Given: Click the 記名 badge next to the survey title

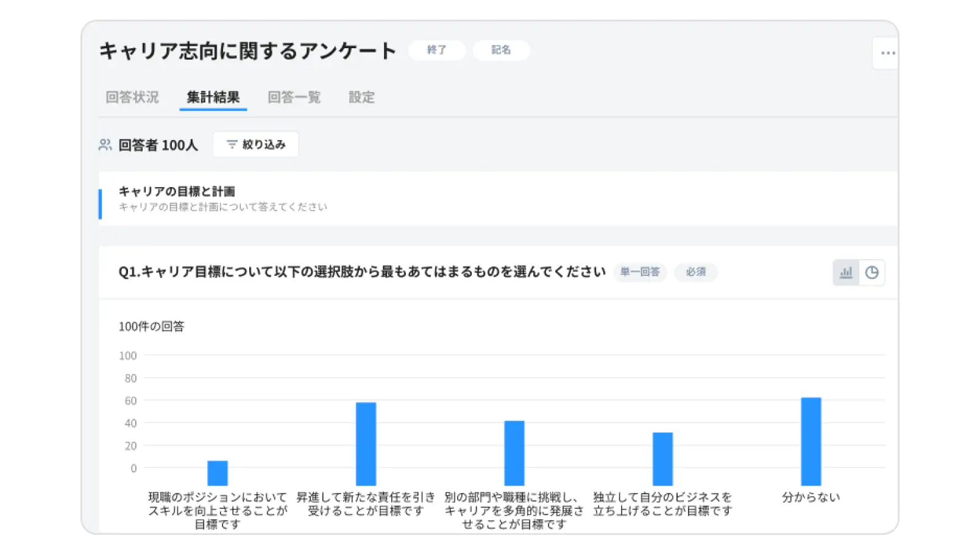Looking at the screenshot, I should (501, 51).
